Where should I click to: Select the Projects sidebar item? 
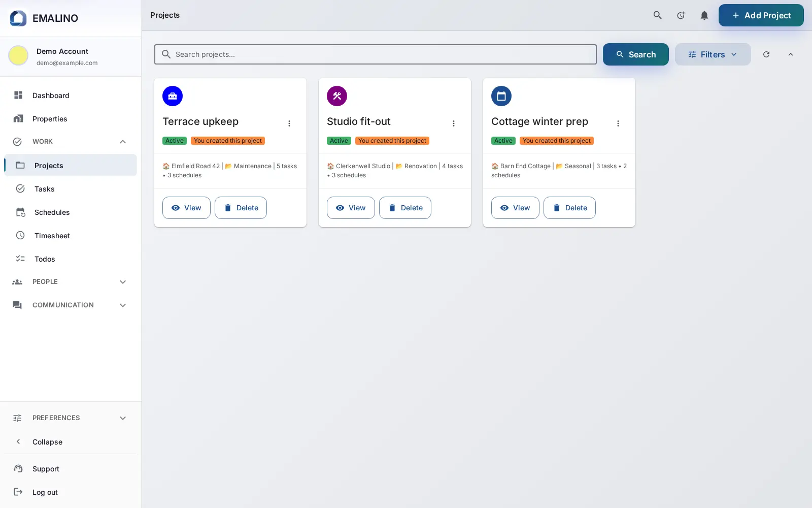click(x=71, y=166)
